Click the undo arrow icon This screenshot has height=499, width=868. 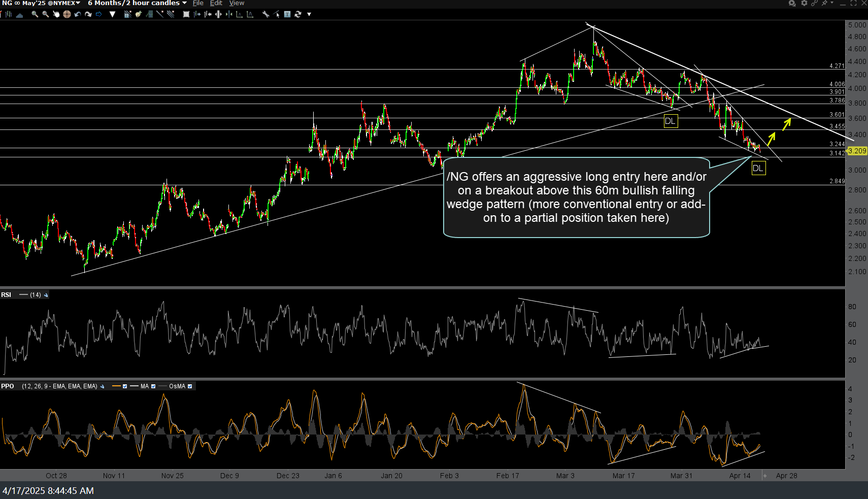tap(78, 14)
